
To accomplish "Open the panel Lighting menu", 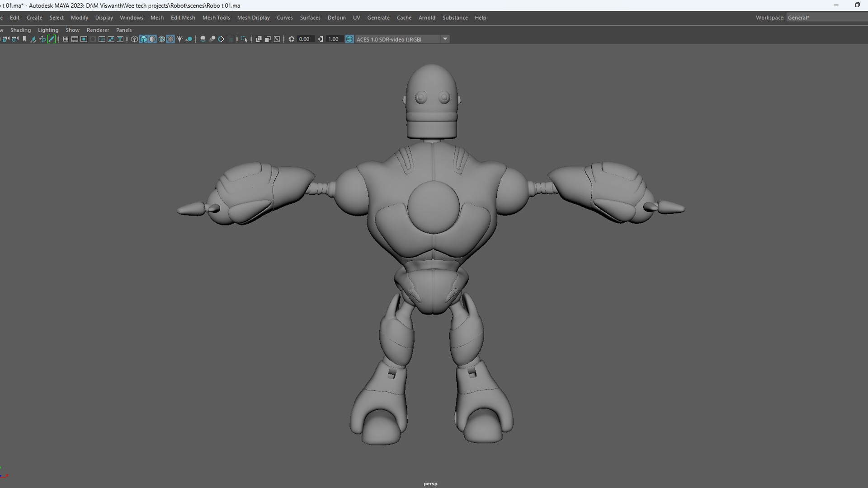I will [x=48, y=30].
